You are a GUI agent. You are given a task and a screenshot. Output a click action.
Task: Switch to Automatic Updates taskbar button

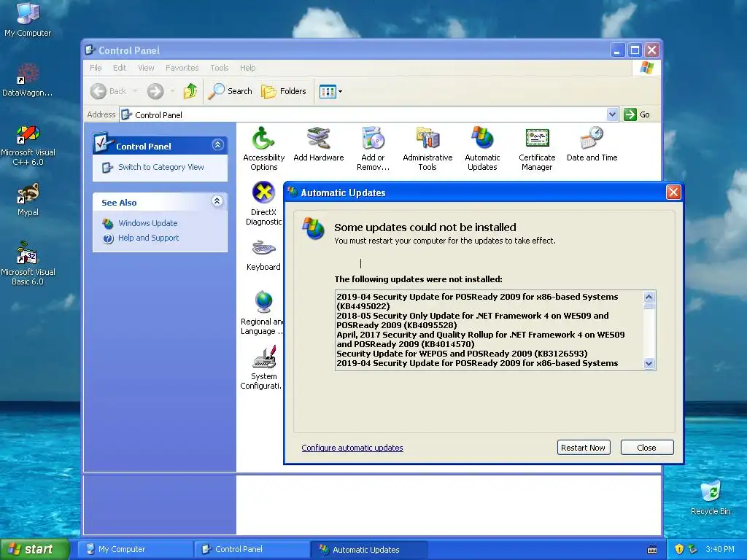pyautogui.click(x=368, y=550)
